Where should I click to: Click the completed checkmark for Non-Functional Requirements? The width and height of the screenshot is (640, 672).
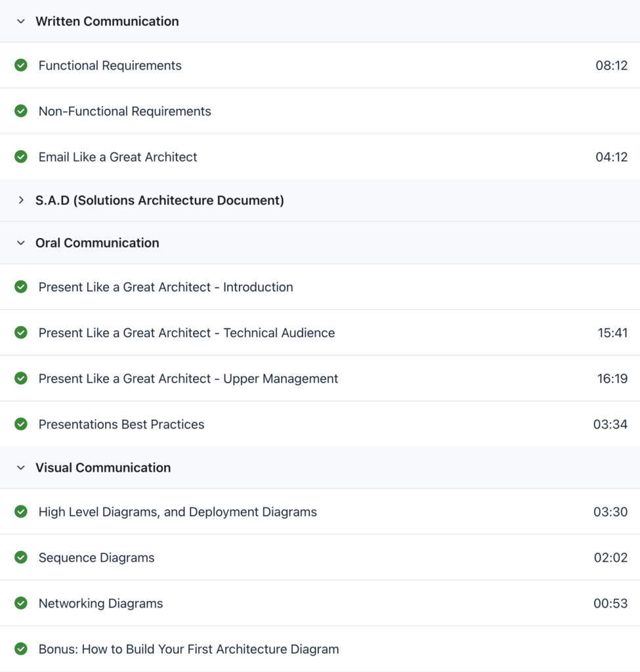pyautogui.click(x=20, y=111)
